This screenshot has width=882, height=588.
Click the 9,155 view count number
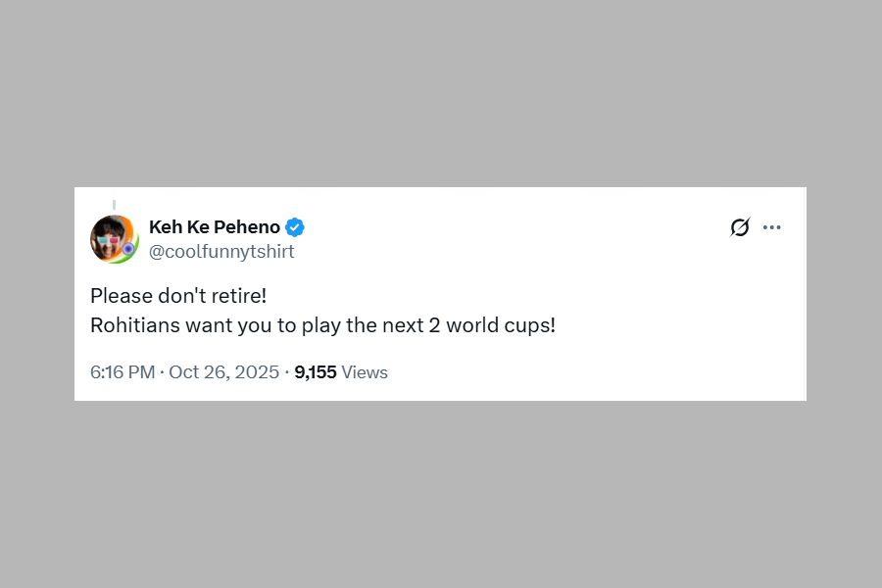coord(316,372)
